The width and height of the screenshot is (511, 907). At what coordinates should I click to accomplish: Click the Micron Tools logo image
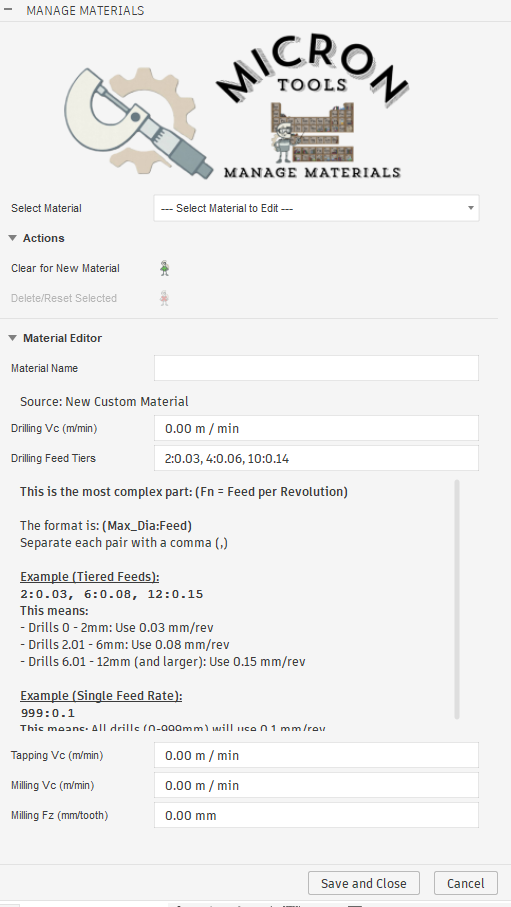(237, 106)
